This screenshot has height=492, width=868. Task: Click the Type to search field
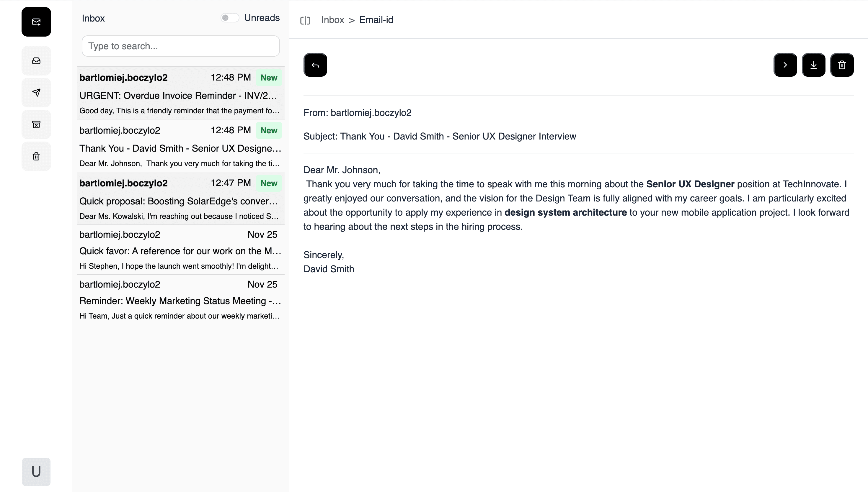(x=180, y=46)
